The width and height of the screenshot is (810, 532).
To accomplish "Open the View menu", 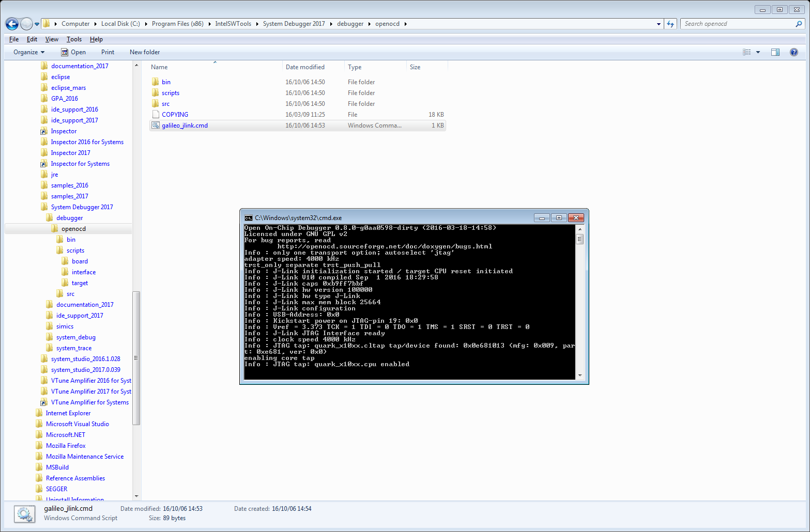I will click(x=52, y=39).
